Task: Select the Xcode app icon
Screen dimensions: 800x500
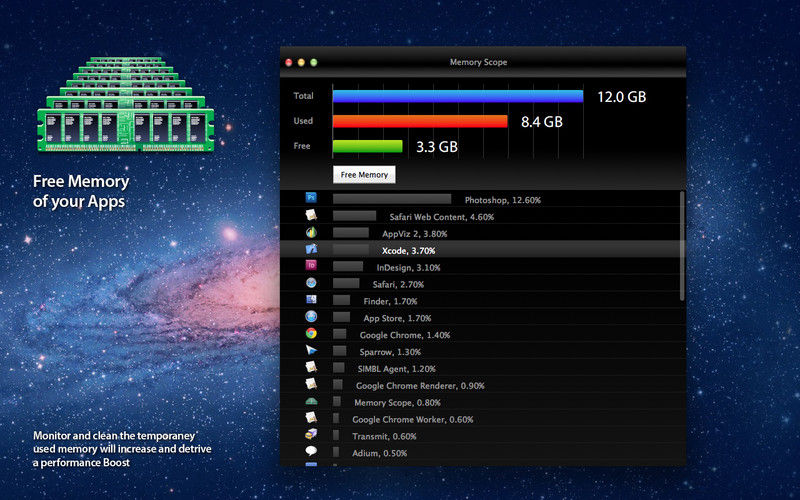Action: click(x=311, y=250)
